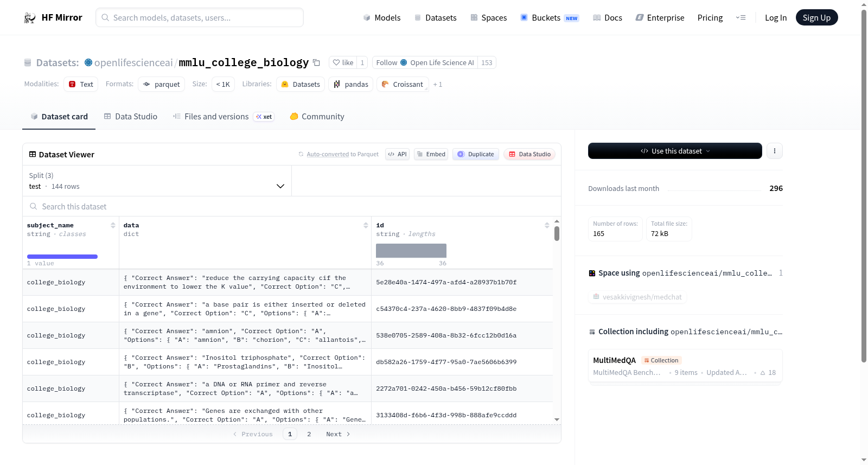Open the Dataset card tab
Image resolution: width=868 pixels, height=465 pixels.
pos(59,117)
